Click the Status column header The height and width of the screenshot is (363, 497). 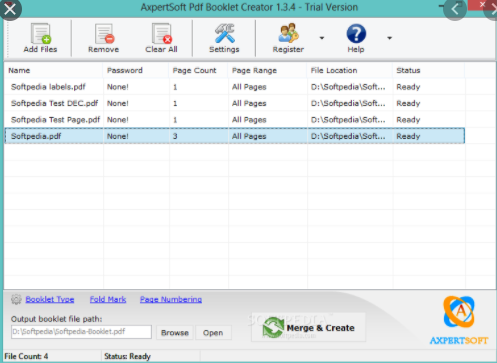(x=429, y=70)
